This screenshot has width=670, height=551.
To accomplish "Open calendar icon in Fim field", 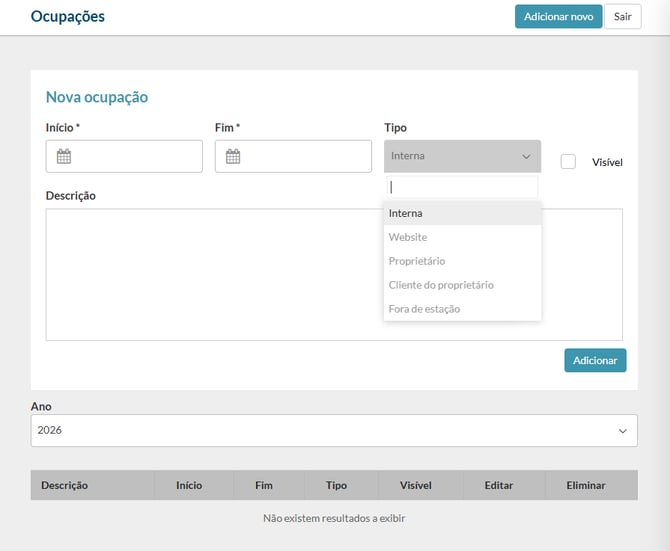I will click(233, 156).
